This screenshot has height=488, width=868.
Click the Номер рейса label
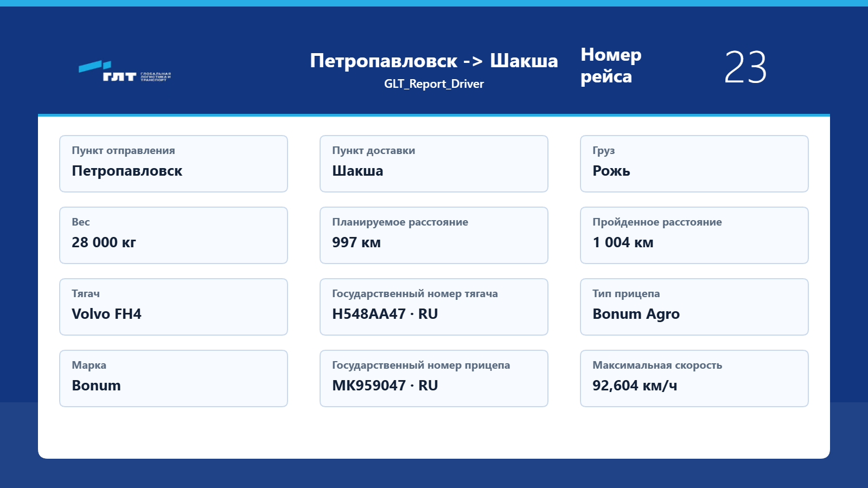click(611, 66)
